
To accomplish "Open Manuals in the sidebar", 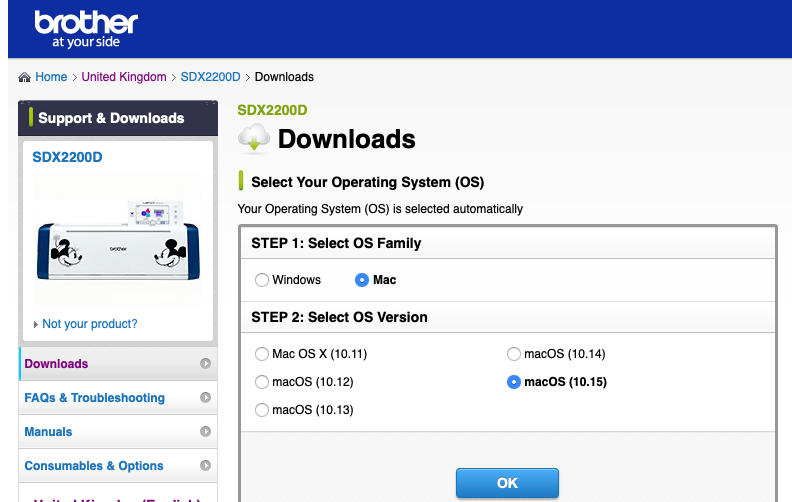I will 118,432.
